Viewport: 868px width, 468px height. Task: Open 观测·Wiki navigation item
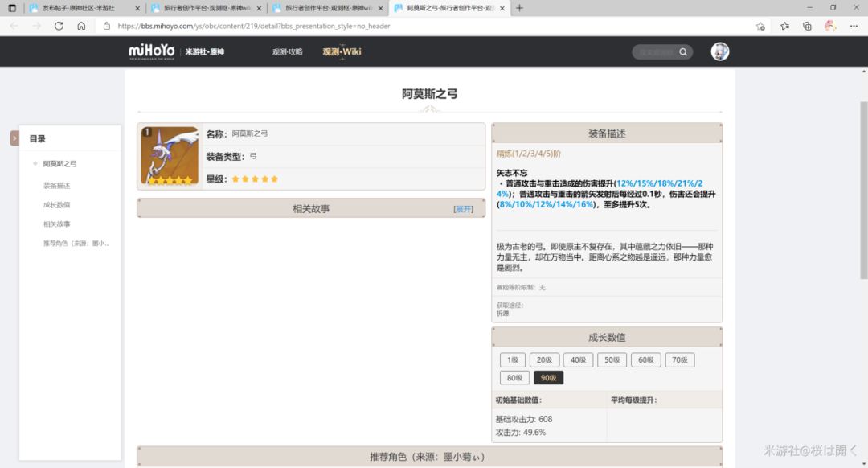342,52
